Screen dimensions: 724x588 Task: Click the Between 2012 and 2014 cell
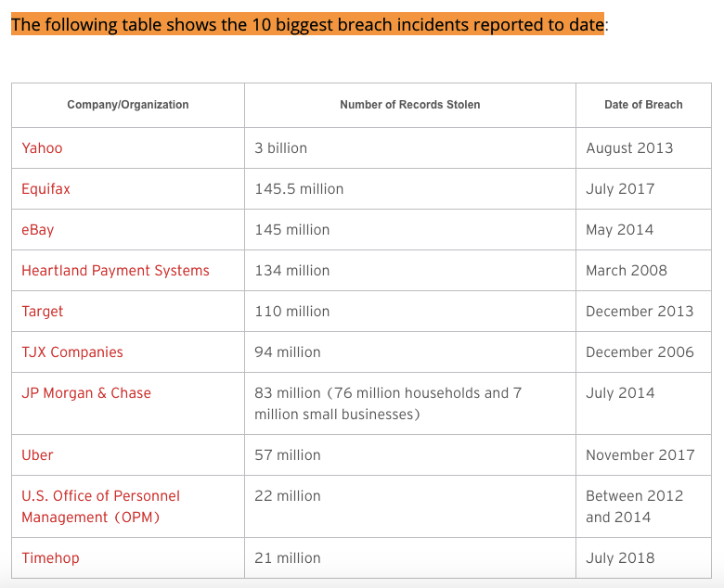click(x=643, y=506)
